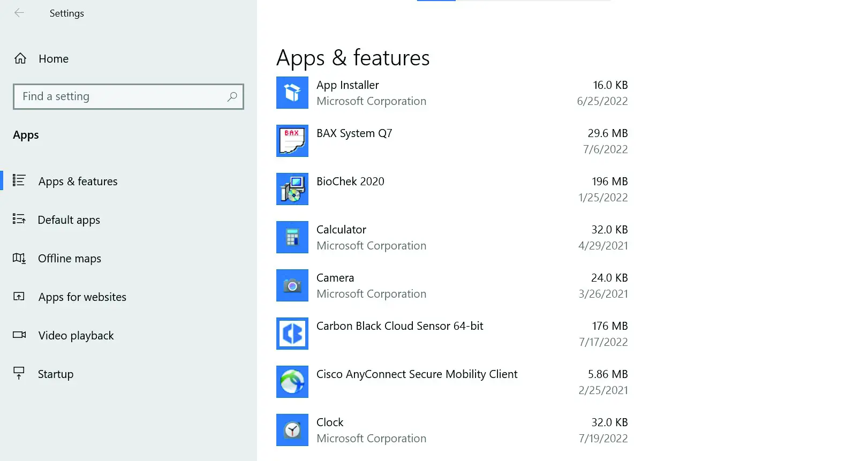Click the search magnifier icon
868x461 pixels.
pos(232,96)
